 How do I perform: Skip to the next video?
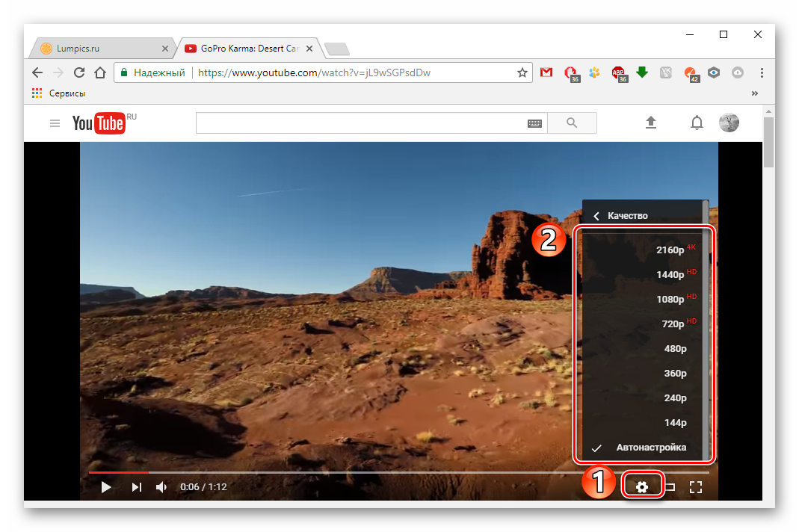tap(136, 487)
